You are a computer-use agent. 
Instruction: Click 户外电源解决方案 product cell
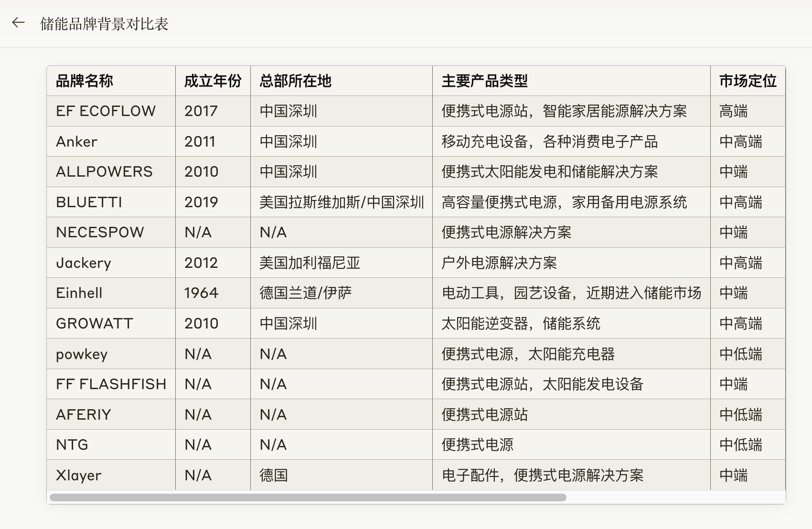click(x=572, y=263)
